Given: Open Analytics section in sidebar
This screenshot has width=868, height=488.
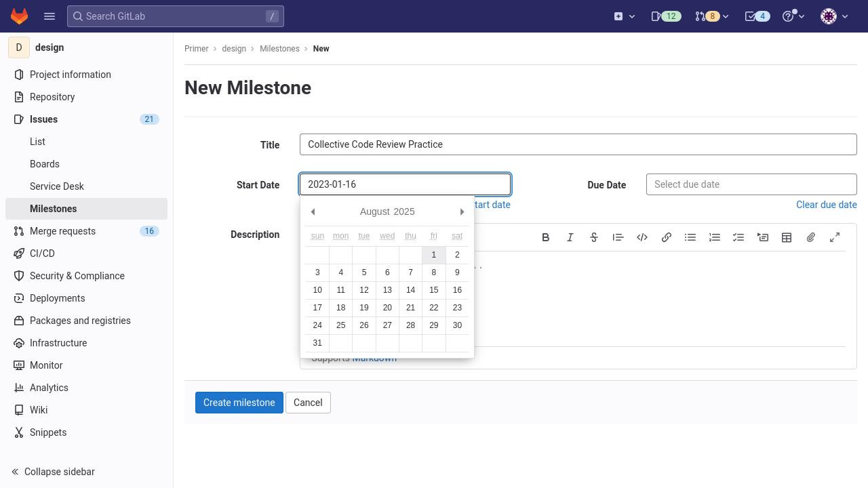Looking at the screenshot, I should (86, 388).
